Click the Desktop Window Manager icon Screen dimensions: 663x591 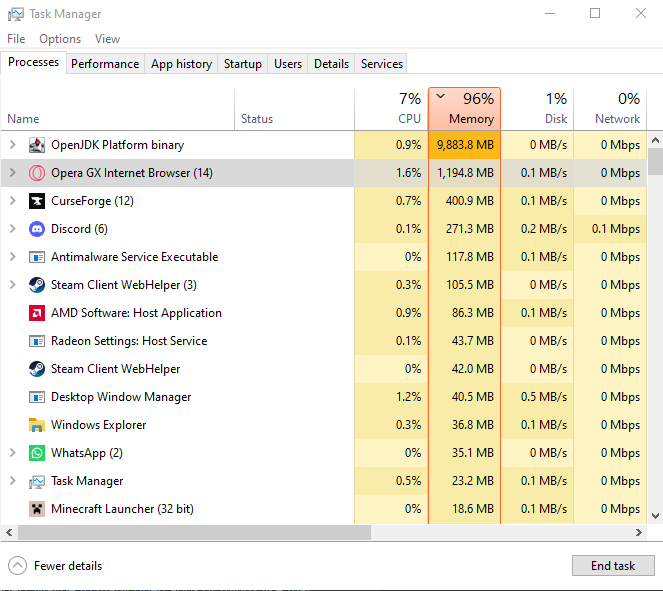[x=37, y=397]
